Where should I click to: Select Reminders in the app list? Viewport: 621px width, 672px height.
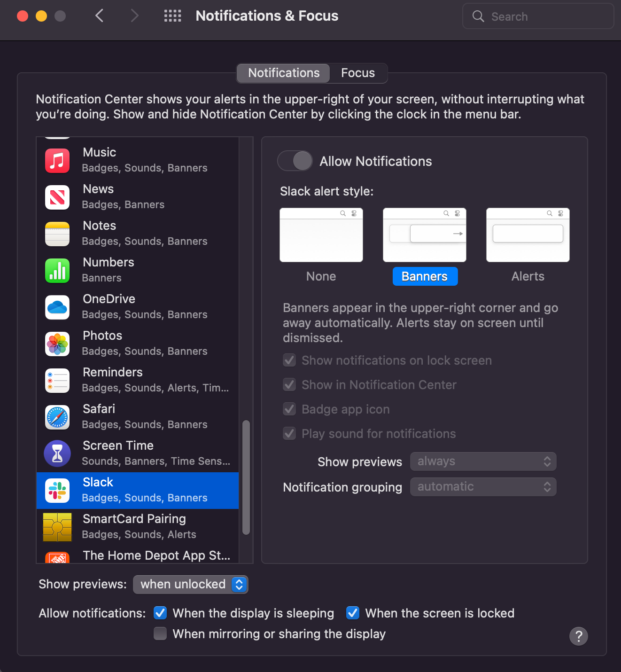138,380
